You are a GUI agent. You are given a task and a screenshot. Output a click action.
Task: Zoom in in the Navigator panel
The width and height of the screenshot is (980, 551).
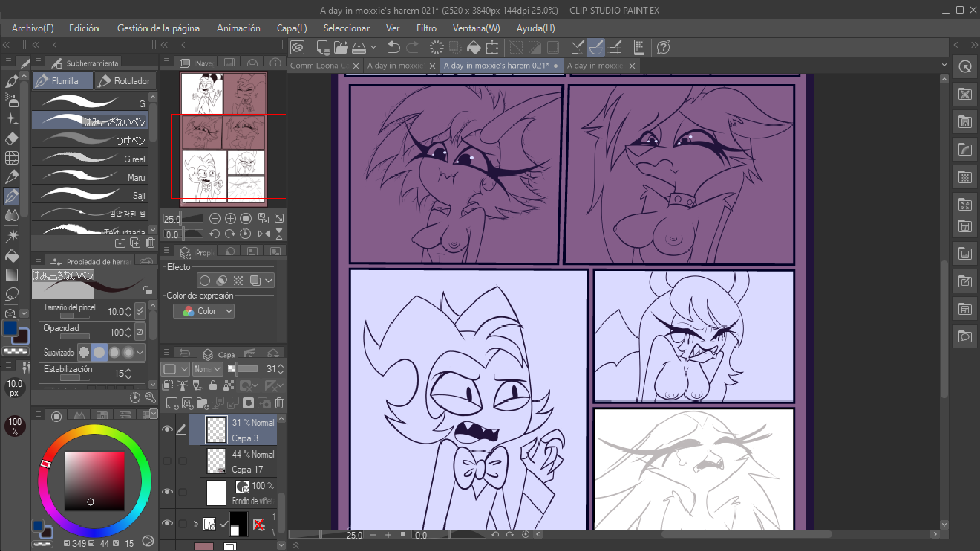[230, 219]
